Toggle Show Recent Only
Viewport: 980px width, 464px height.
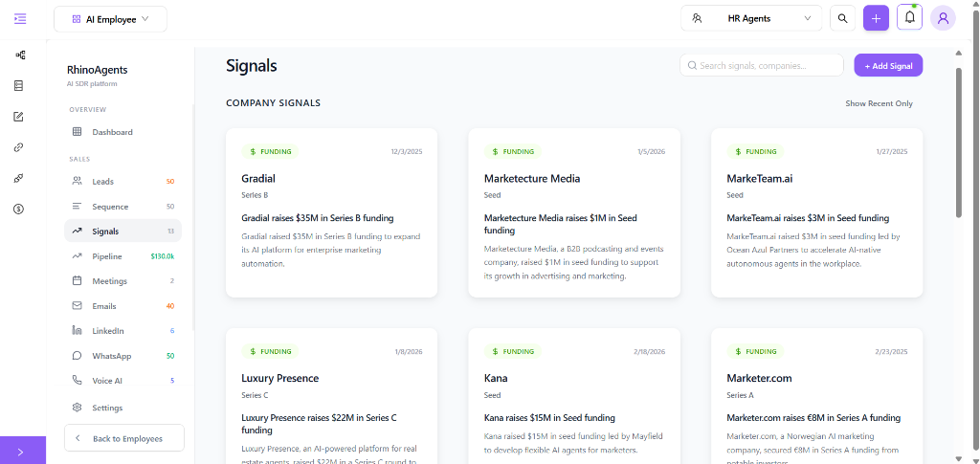click(x=879, y=103)
